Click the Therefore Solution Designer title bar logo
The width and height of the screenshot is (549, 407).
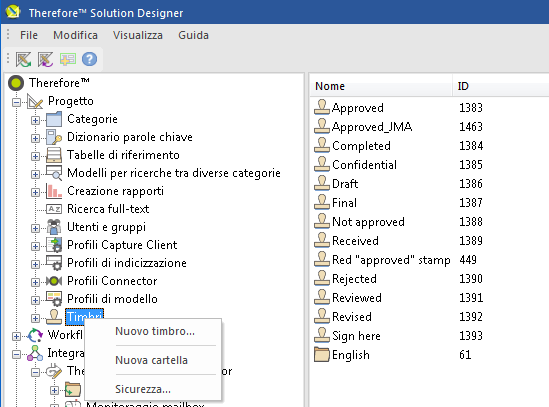coord(13,12)
